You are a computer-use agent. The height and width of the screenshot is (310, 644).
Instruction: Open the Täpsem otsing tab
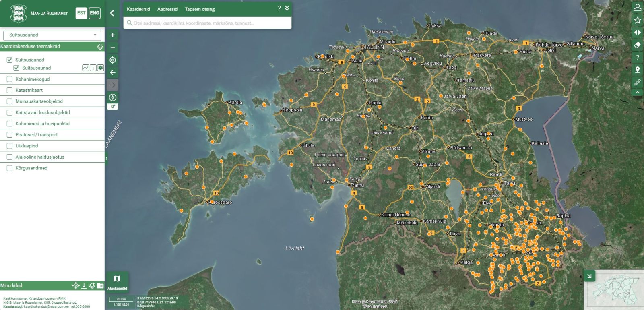click(x=200, y=9)
